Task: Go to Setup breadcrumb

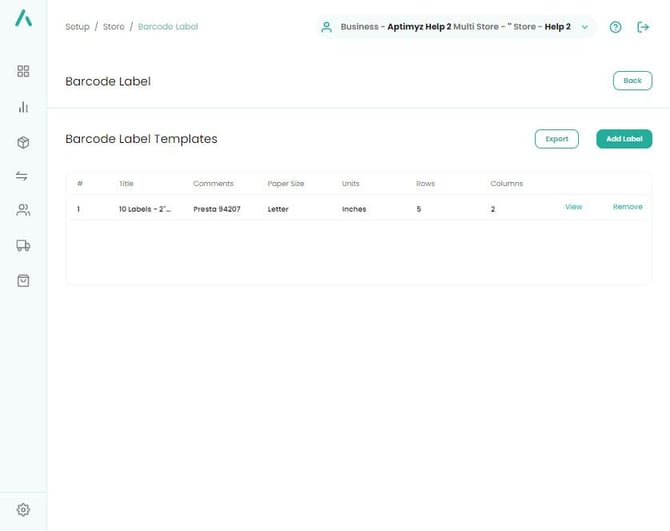Action: click(77, 27)
